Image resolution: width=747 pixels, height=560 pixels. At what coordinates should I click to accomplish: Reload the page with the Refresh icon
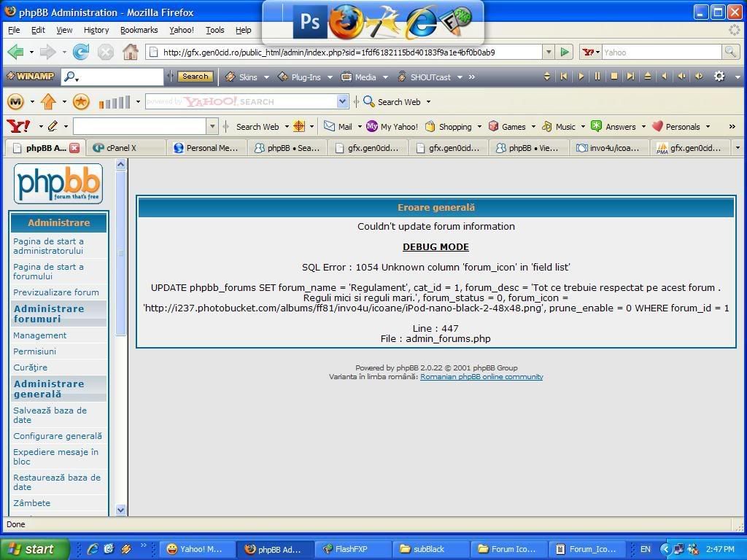click(80, 52)
